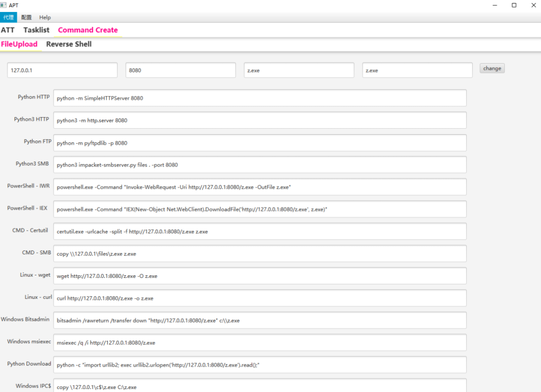Screen dimensions: 541x392
Task: Click the 'Python3 HTTP' label
Action: 32,119
